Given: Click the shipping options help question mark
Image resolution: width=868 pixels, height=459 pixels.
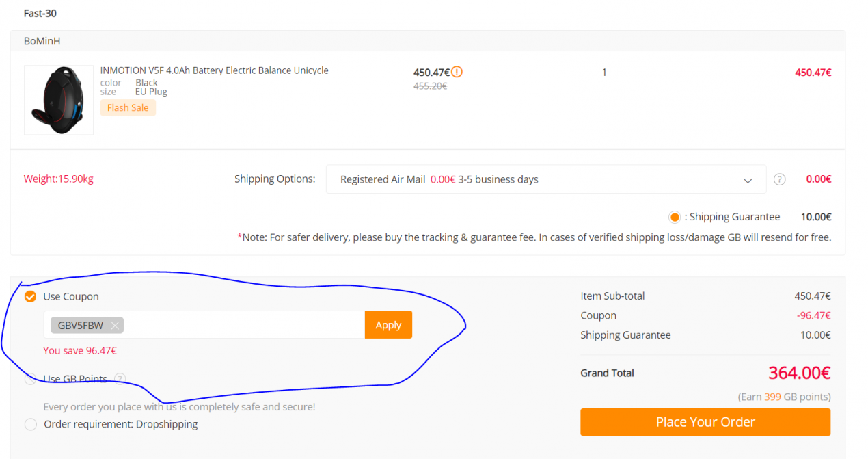Looking at the screenshot, I should click(x=779, y=179).
